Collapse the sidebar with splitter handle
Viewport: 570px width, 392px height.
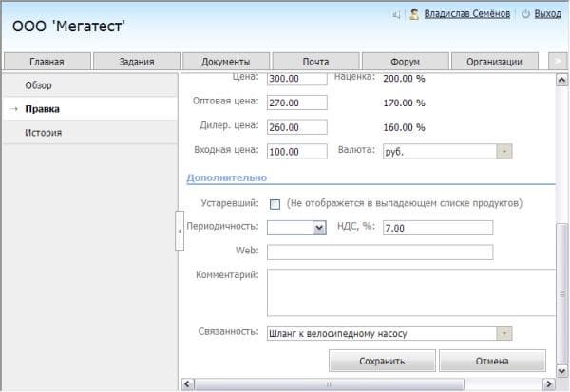click(x=180, y=231)
